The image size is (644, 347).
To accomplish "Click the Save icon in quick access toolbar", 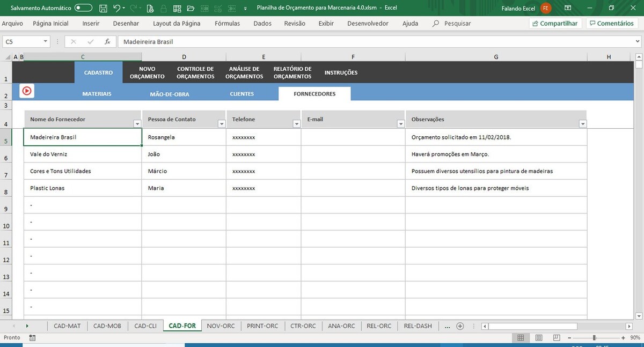I will tap(103, 8).
